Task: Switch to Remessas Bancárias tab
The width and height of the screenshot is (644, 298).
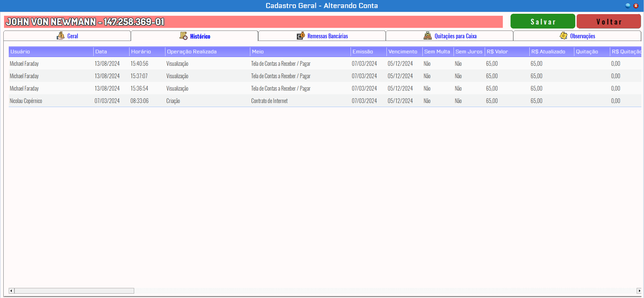Action: point(322,36)
